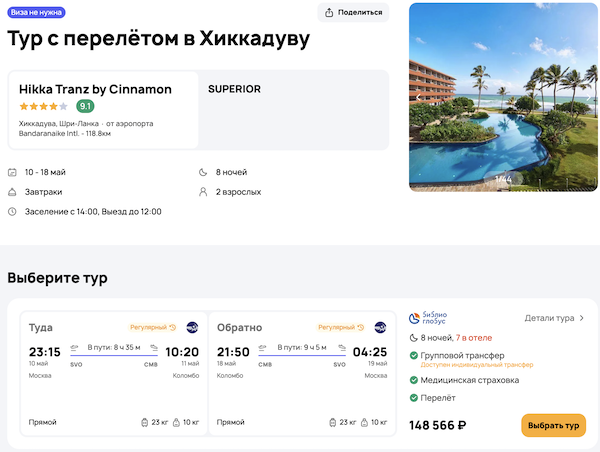Screen dimensions: 600x452
Task: Open the hotel photo gallery image
Action: tap(496, 96)
